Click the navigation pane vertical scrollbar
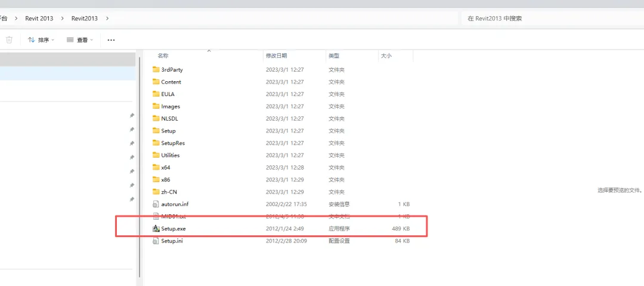The width and height of the screenshot is (644, 286). [x=141, y=167]
